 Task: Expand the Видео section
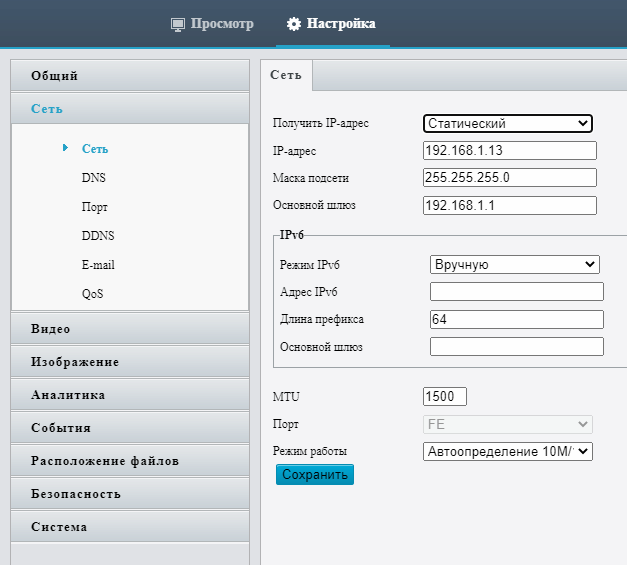(130, 329)
